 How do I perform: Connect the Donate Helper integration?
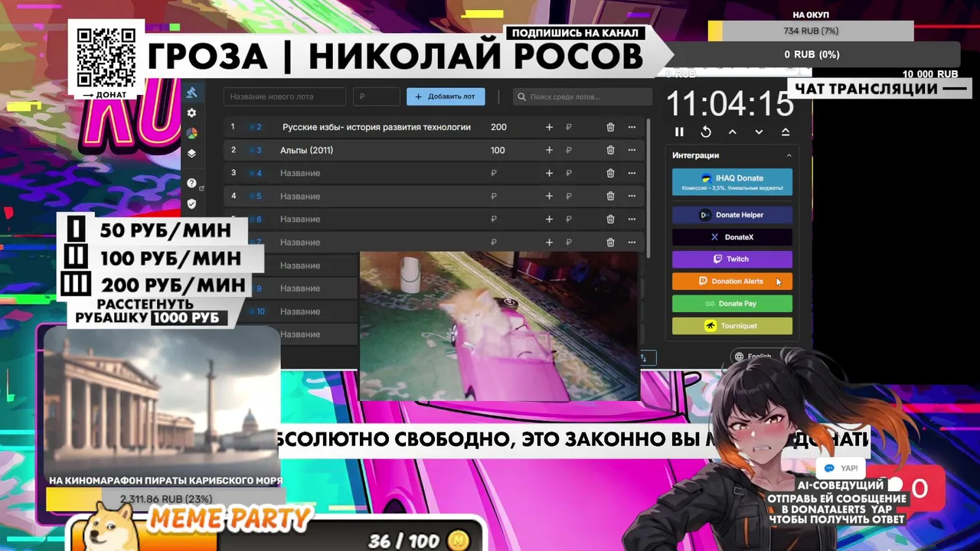coord(732,215)
